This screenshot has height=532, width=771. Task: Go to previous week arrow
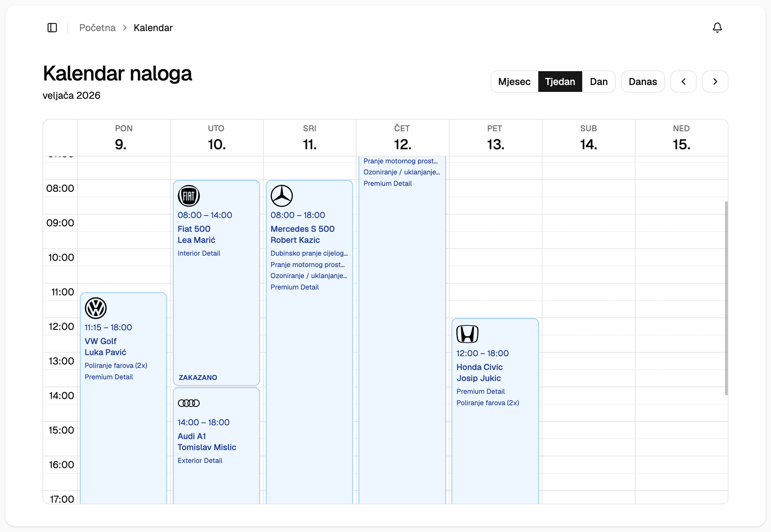tap(683, 82)
